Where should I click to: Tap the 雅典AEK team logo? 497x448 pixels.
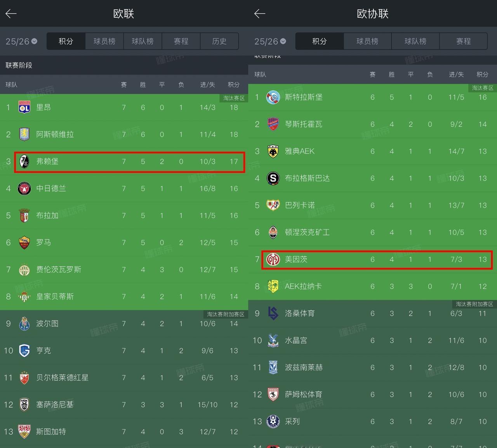coord(273,151)
